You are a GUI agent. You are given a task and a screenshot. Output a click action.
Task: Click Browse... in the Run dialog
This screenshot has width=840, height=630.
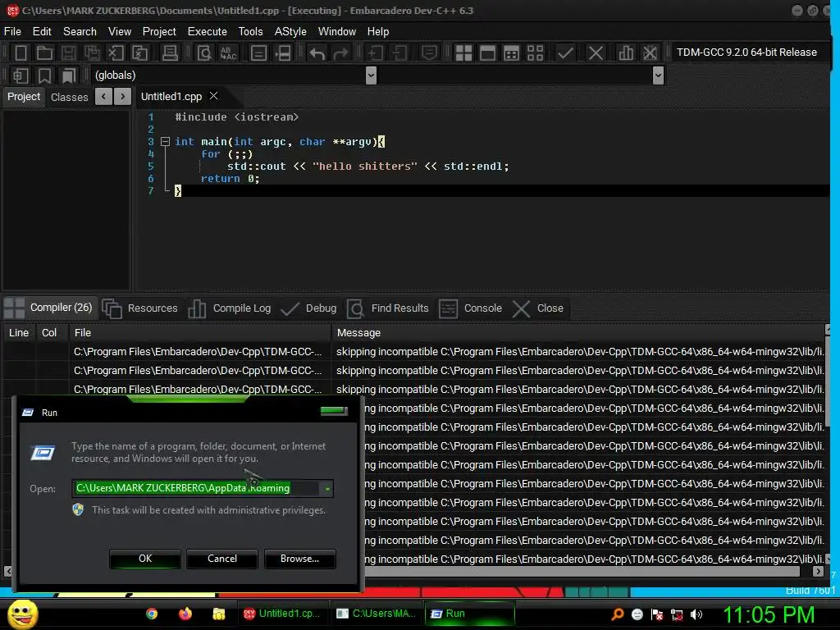pyautogui.click(x=300, y=559)
